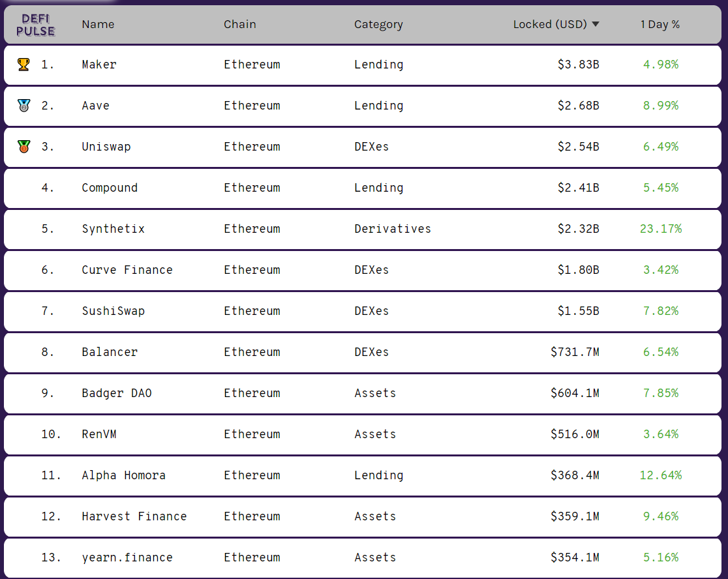Select the Synthetix row name
Image resolution: width=728 pixels, height=579 pixels.
[113, 229]
